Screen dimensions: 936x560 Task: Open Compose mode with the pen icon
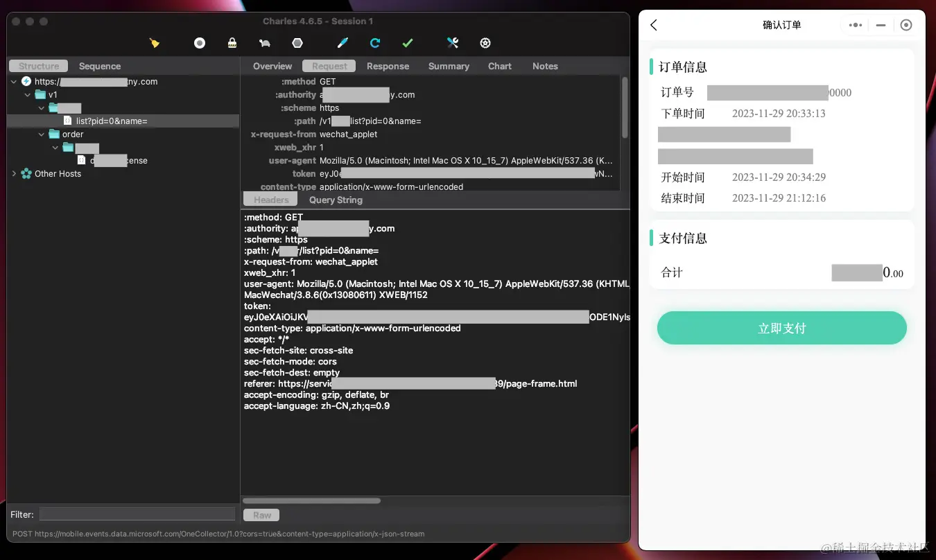341,42
